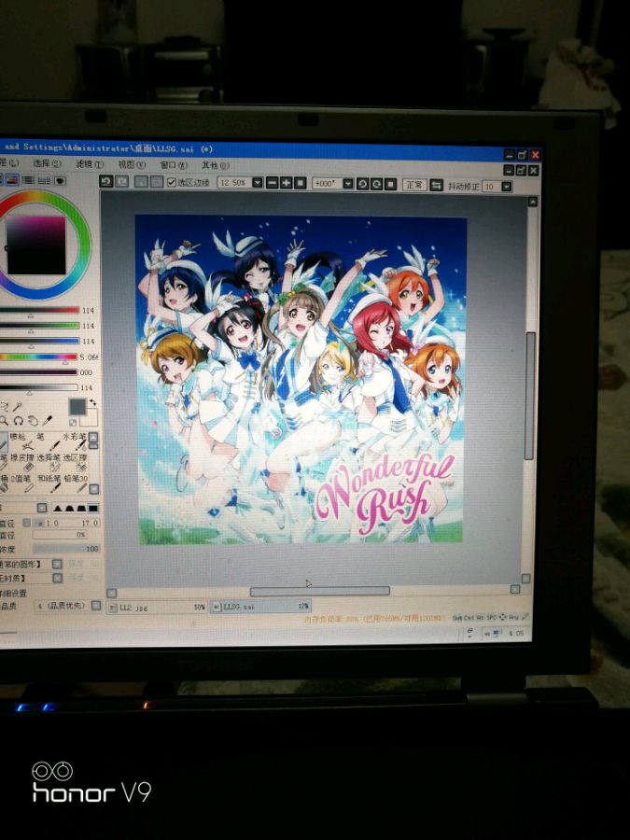Open the zoom percentage 12.50% dropdown

click(x=258, y=183)
